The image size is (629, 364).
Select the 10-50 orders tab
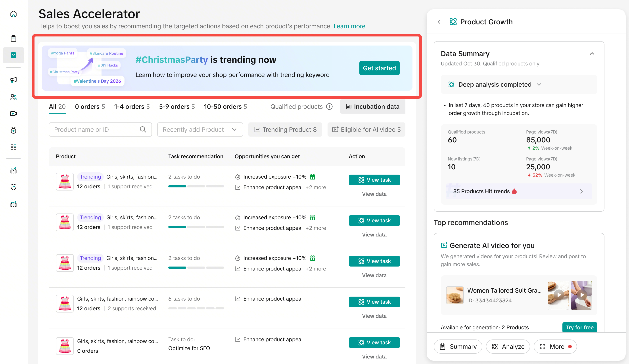pos(225,107)
